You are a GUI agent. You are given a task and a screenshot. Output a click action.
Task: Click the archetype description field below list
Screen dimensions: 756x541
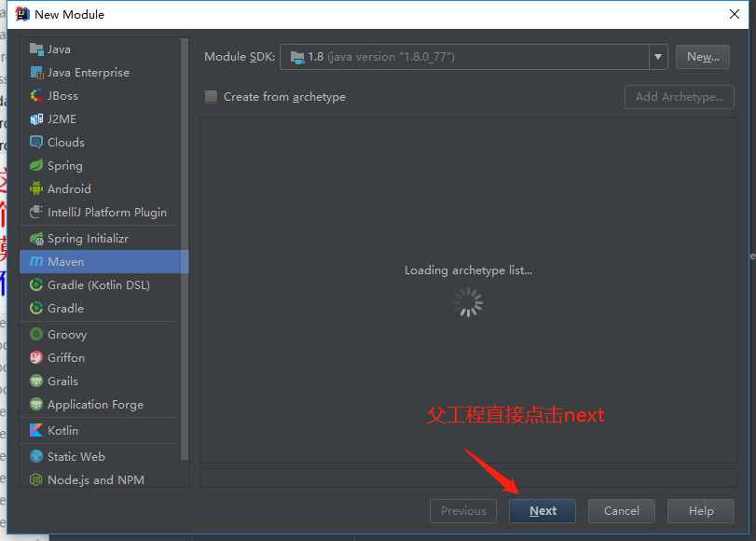(468, 478)
